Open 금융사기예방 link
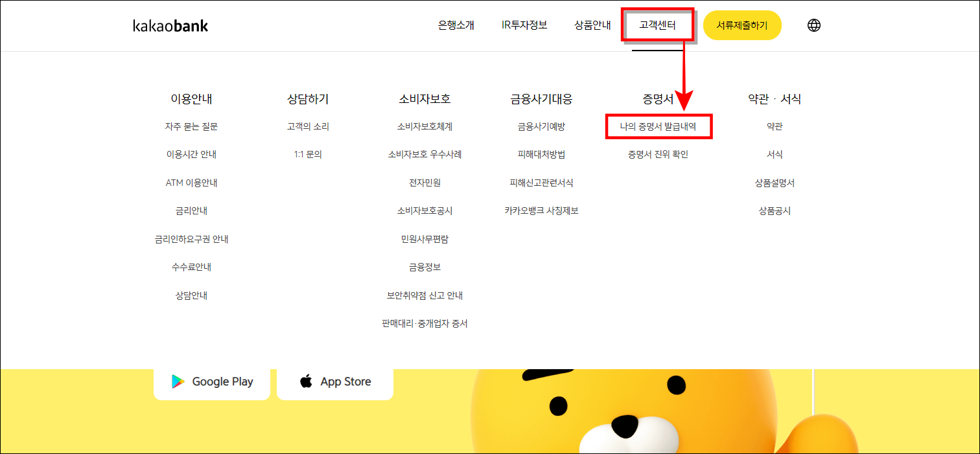This screenshot has height=454, width=980. tap(541, 127)
